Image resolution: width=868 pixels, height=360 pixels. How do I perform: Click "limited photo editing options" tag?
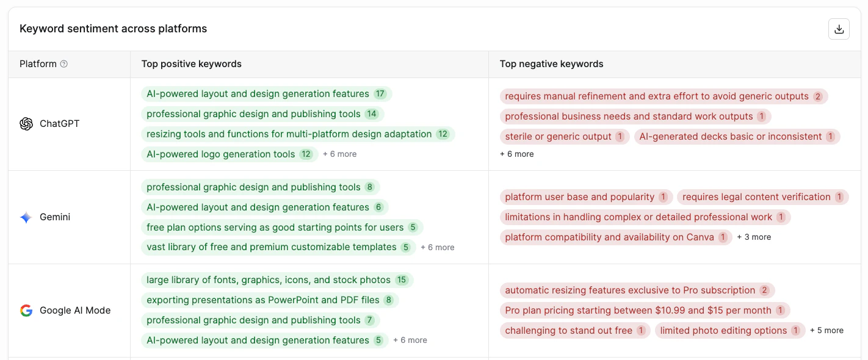coord(729,331)
